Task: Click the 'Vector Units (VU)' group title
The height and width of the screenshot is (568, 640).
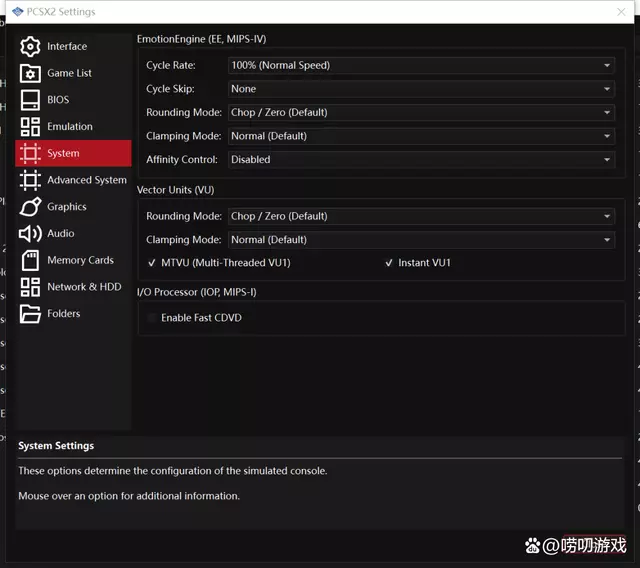Action: 176,190
